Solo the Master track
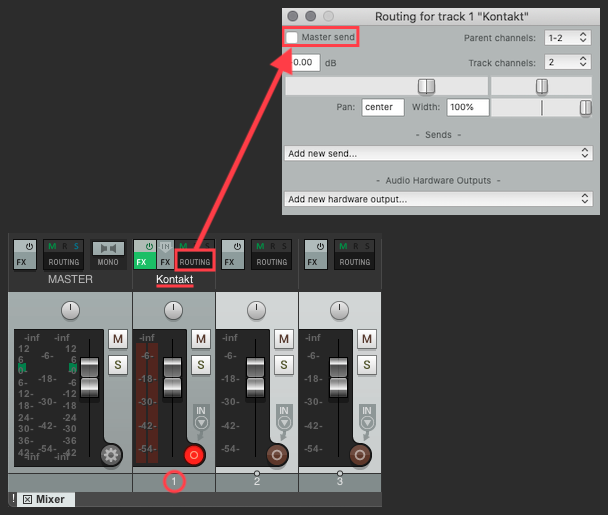This screenshot has width=608, height=515. click(x=118, y=365)
